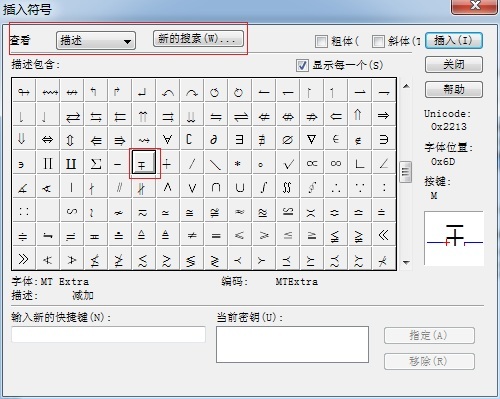This screenshot has width=500, height=399.
Task: Choose the there-exists symbol
Action: [239, 139]
